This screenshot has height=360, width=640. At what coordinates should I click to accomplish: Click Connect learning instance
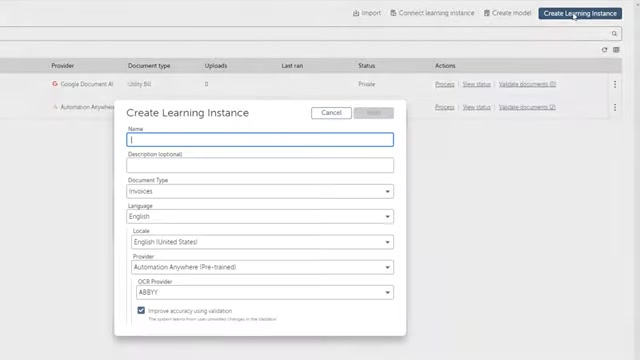[432, 13]
